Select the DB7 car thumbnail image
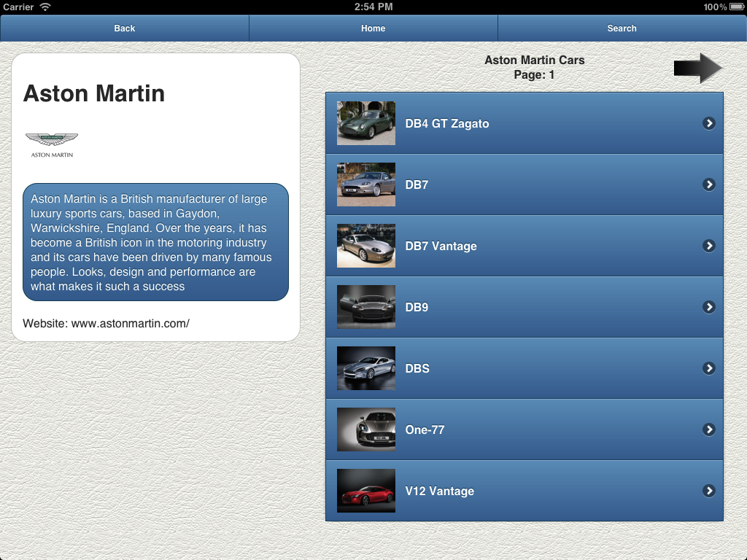This screenshot has width=747, height=560. [366, 184]
